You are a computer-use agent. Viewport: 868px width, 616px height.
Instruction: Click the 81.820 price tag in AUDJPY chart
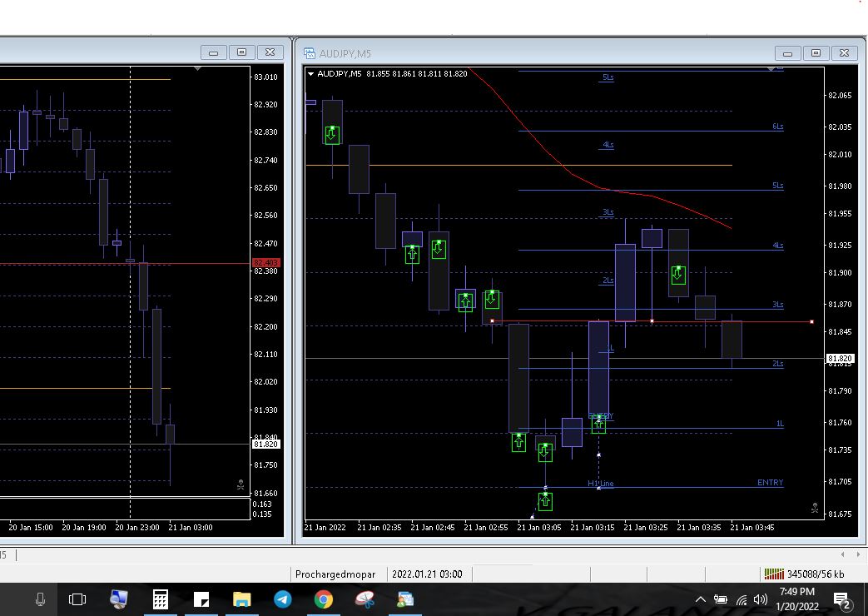(x=840, y=359)
